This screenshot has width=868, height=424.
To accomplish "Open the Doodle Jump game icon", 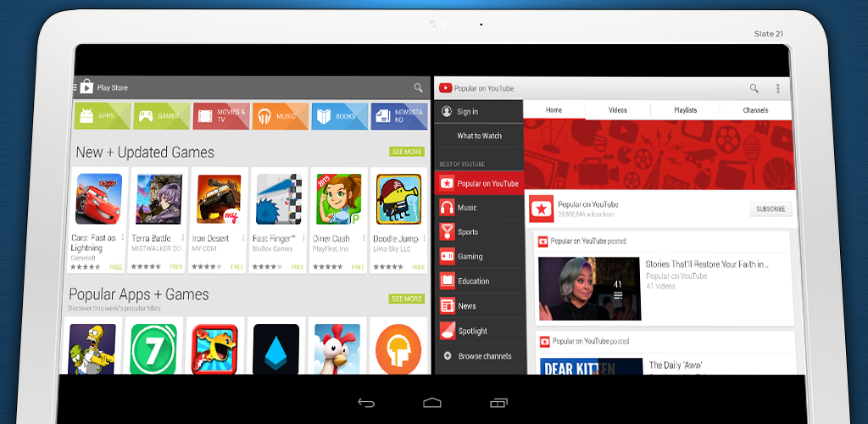I will [x=398, y=199].
